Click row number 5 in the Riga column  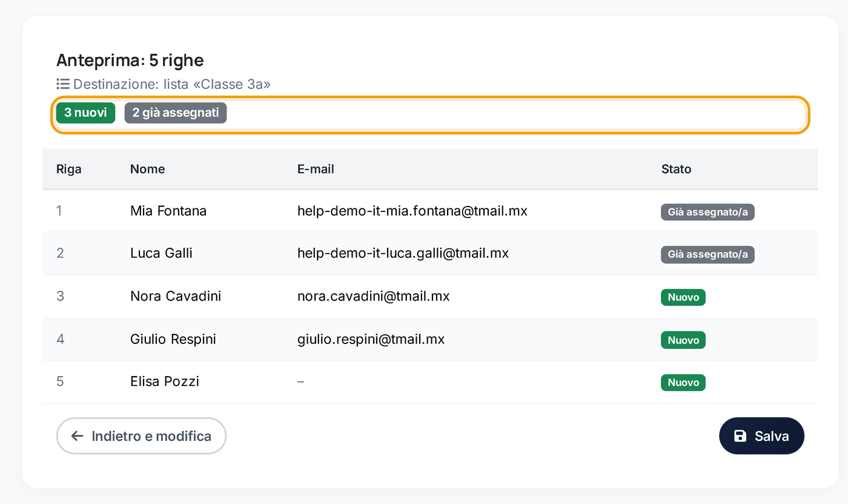coord(60,382)
